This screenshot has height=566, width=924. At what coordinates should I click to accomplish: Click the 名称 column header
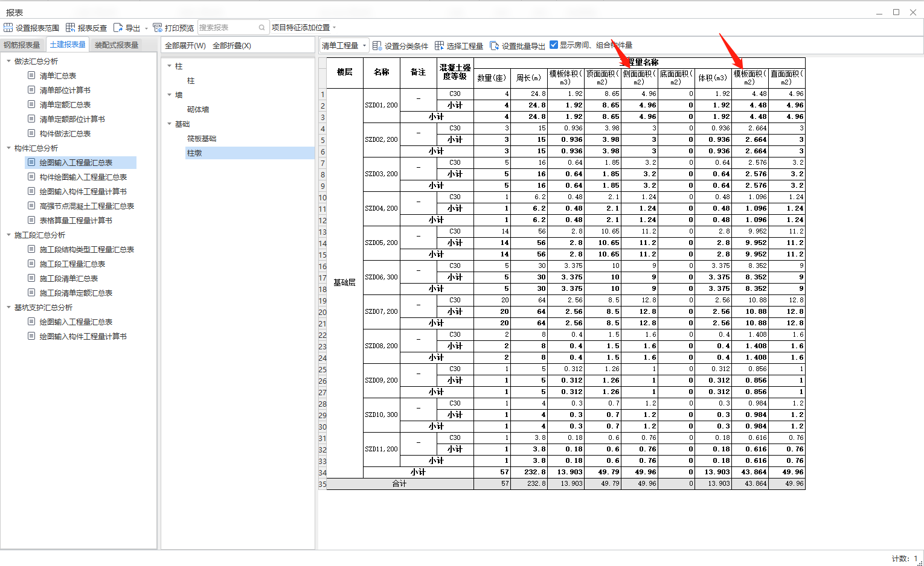click(382, 72)
